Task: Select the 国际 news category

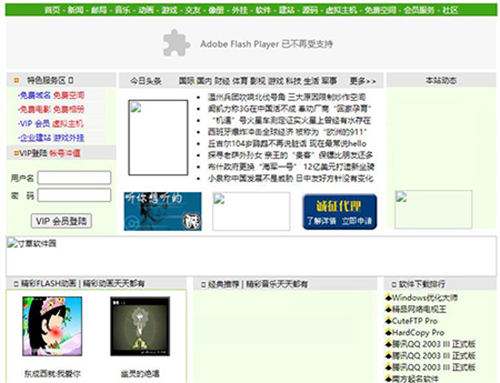Action: (186, 81)
